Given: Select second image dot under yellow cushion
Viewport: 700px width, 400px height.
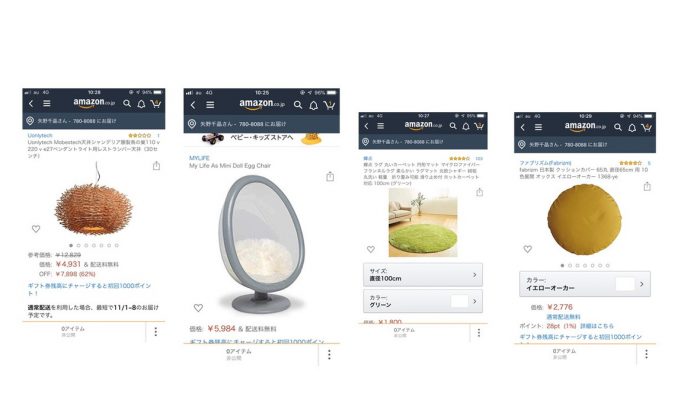Looking at the screenshot, I should [x=570, y=266].
